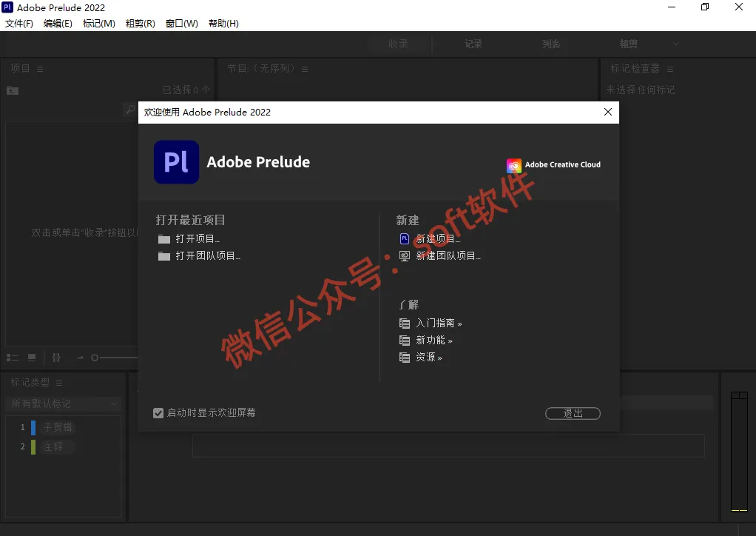Select the 子剪辑 marker type

click(58, 427)
